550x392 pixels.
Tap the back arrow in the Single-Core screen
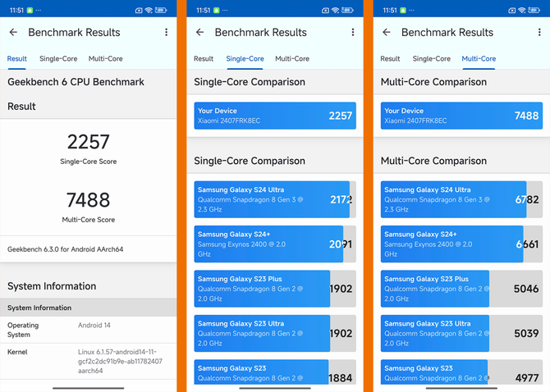coord(200,32)
